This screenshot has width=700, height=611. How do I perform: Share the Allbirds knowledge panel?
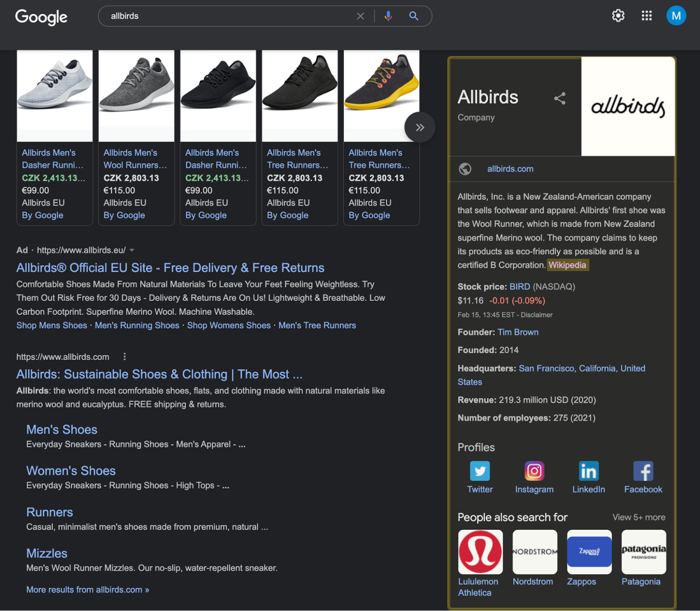(560, 99)
